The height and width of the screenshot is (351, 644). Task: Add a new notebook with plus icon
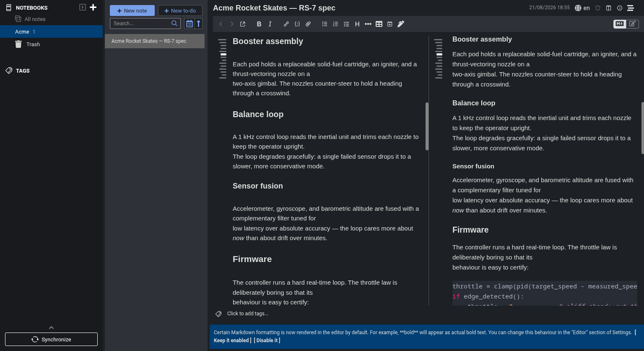click(x=93, y=7)
